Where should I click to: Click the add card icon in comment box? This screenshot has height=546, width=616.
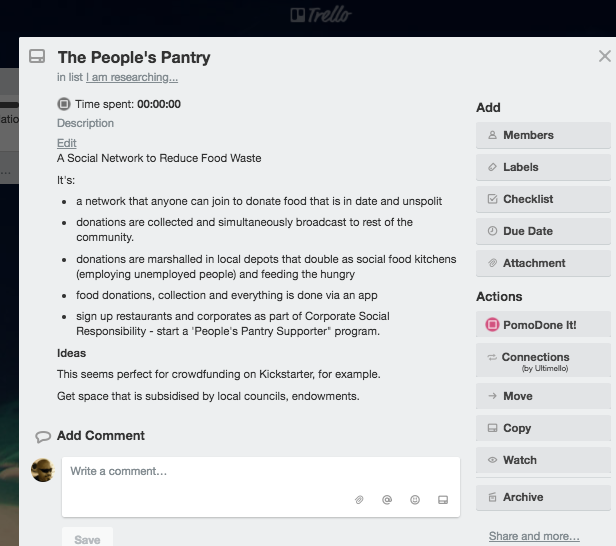[443, 500]
